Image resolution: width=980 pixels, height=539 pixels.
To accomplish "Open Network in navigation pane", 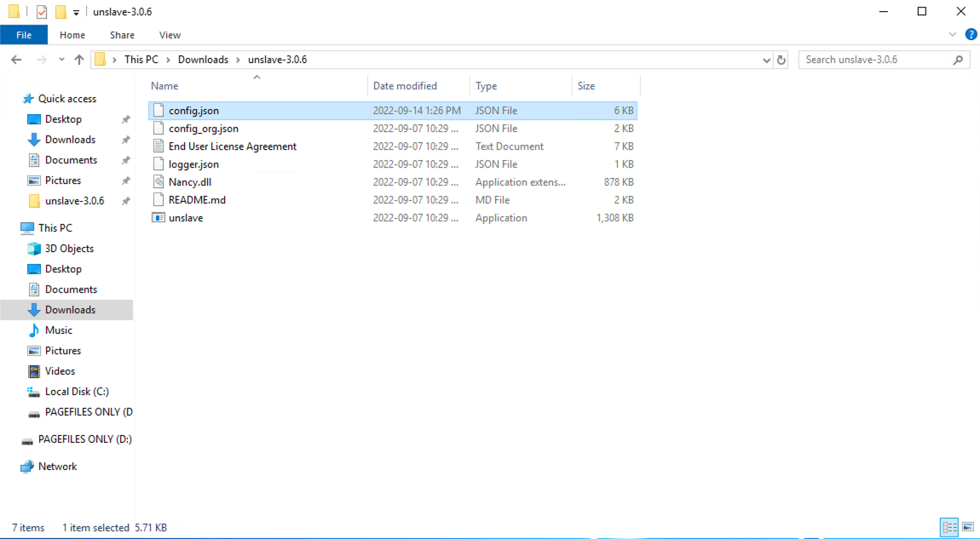I will (x=57, y=467).
